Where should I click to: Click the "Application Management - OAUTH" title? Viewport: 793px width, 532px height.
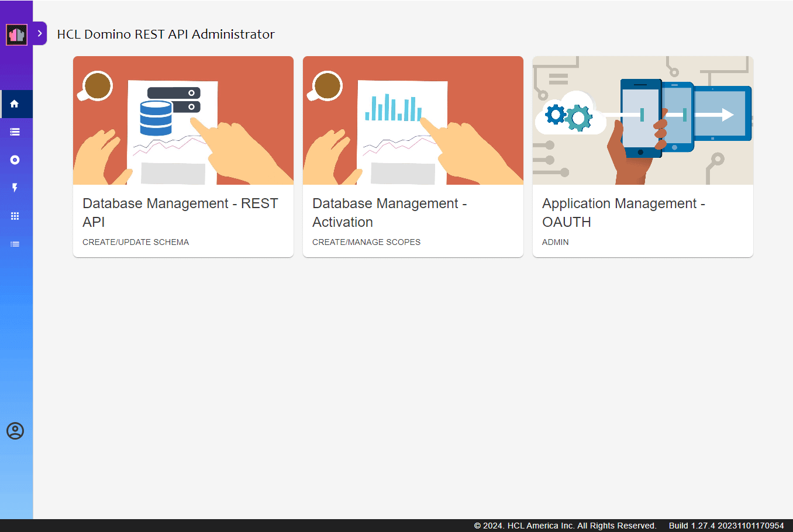click(x=623, y=213)
